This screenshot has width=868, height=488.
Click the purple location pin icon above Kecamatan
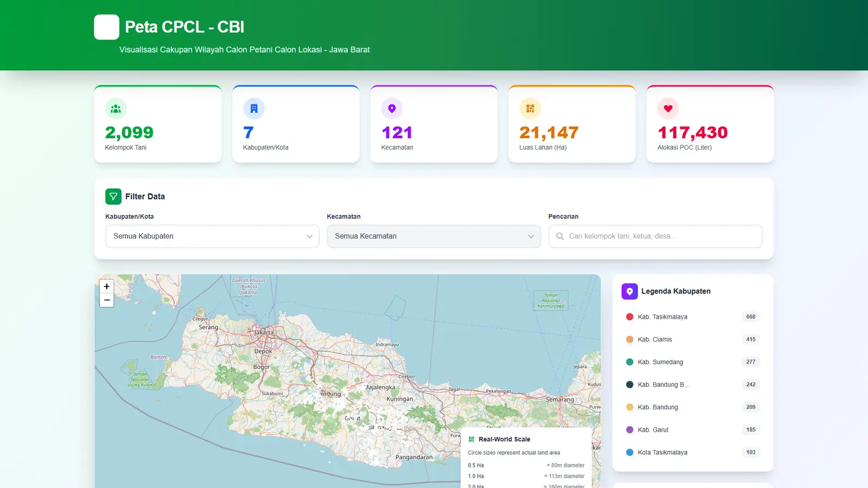coord(392,108)
